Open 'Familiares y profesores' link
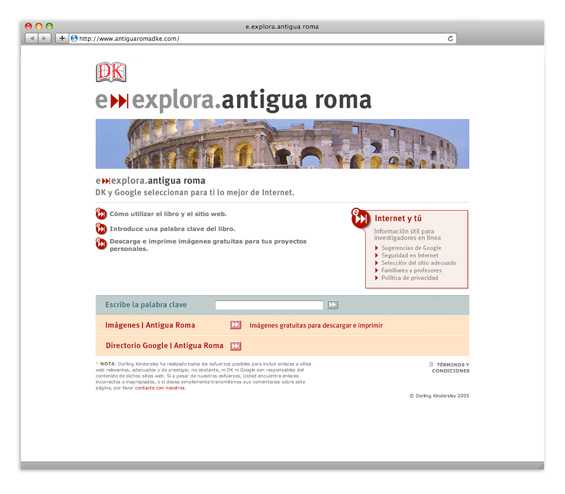Screen dimensions: 565x494 [x=411, y=270]
